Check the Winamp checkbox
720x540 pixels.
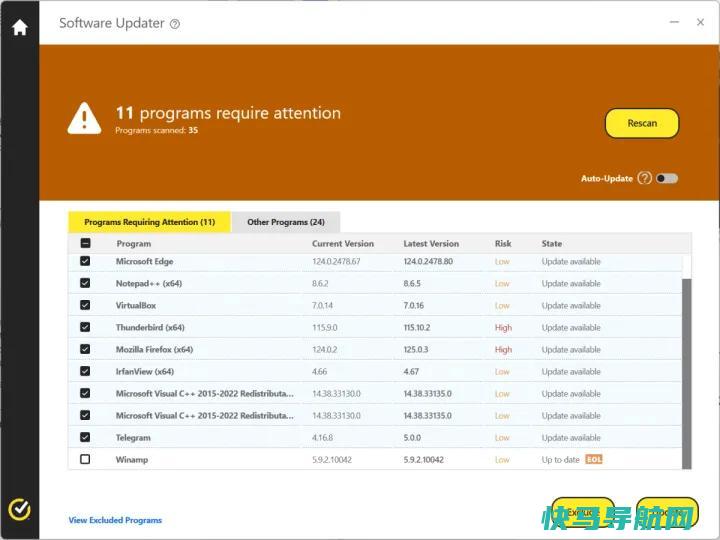pos(85,459)
